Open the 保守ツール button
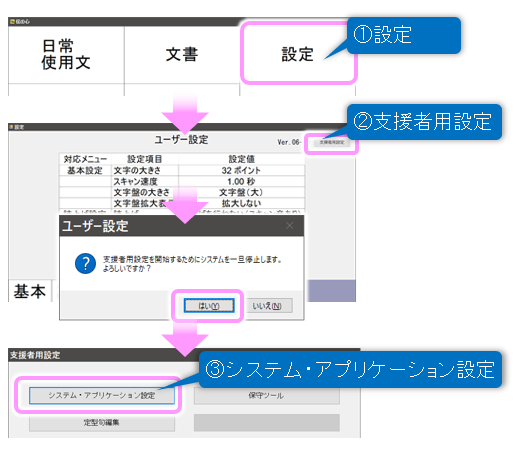 point(266,396)
